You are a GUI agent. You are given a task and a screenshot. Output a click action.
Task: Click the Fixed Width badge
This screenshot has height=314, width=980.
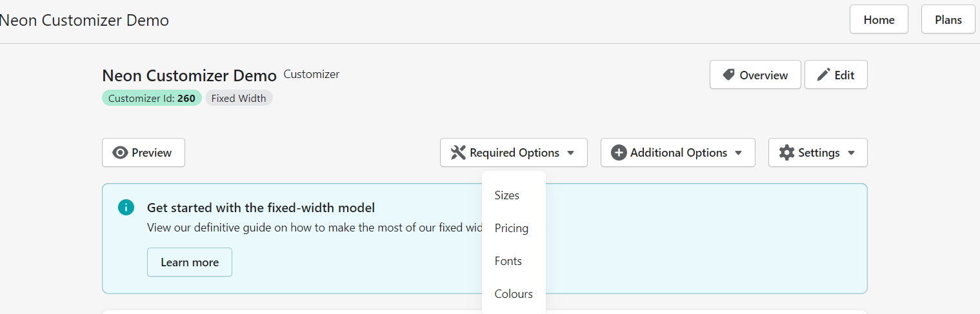pos(239,99)
